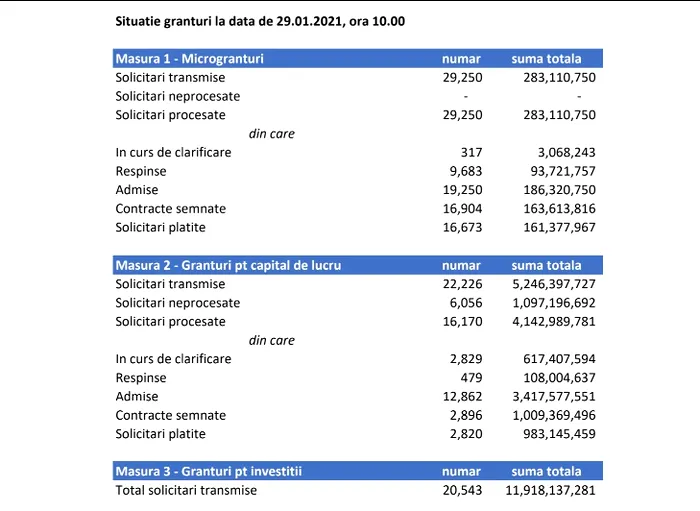The height and width of the screenshot is (511, 700).
Task: Select Contracte semnate sum 1,009,369,496
Action: [x=554, y=415]
